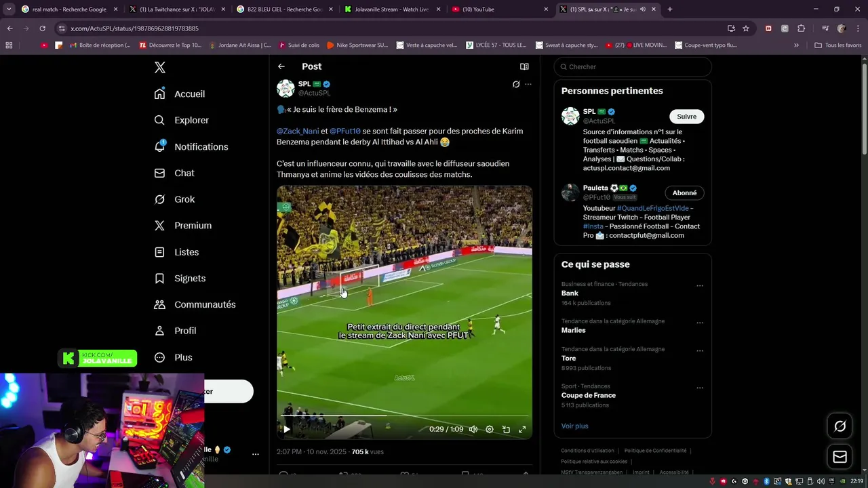Open Tous les favoris folder
The width and height of the screenshot is (868, 488).
pos(838,45)
